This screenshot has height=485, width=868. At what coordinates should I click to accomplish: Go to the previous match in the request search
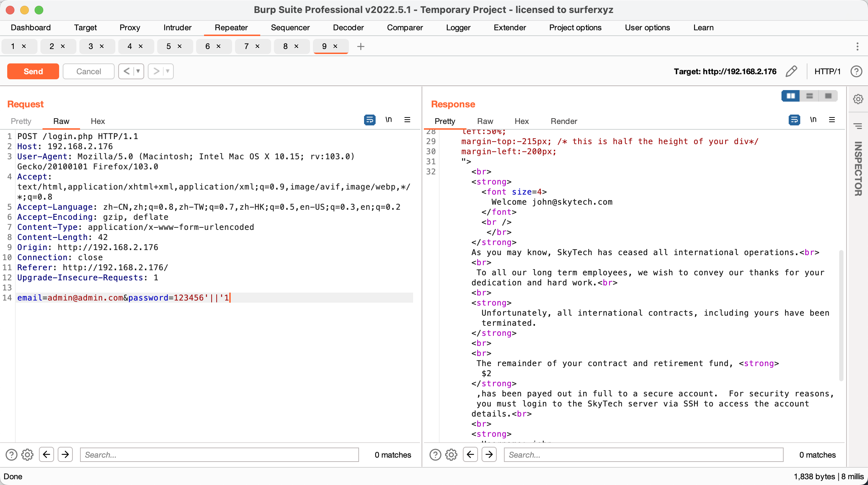tap(46, 455)
